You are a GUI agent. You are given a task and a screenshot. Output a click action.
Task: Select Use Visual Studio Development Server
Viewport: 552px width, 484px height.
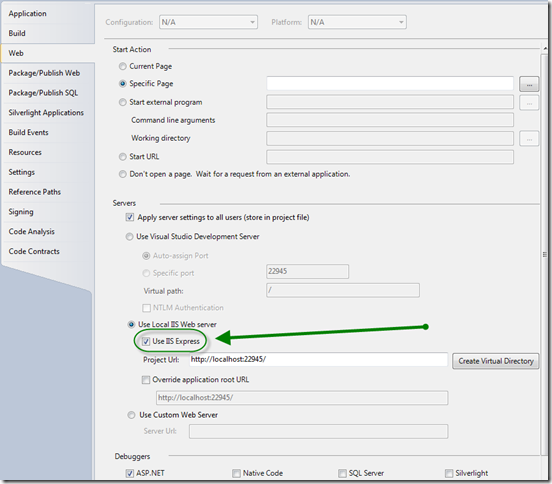pos(130,237)
